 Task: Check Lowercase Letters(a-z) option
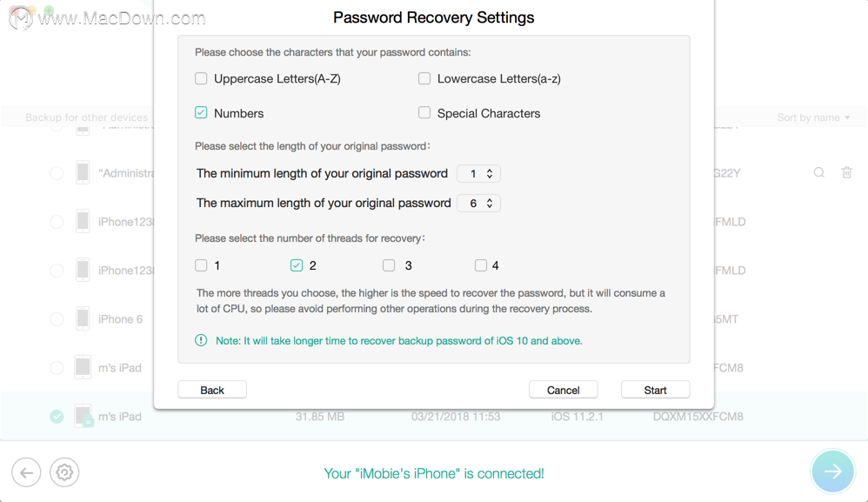pyautogui.click(x=424, y=78)
